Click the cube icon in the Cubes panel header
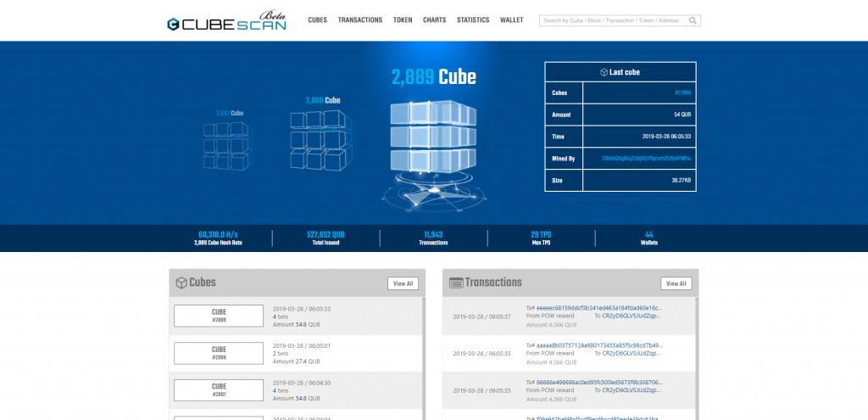 coord(181,283)
